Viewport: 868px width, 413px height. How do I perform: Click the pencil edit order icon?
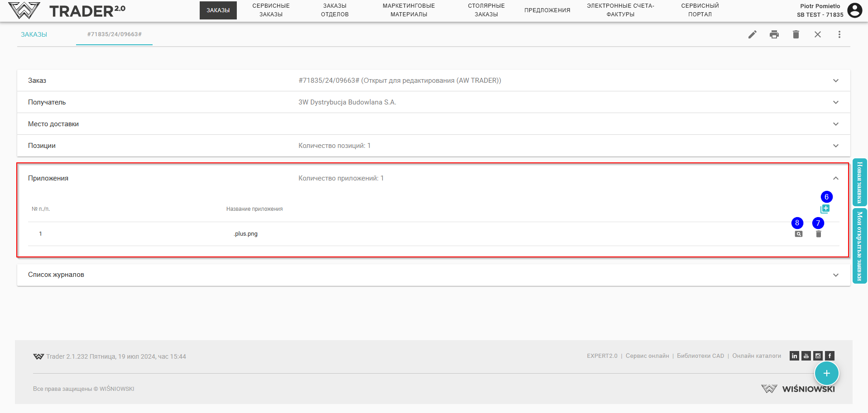(x=752, y=34)
